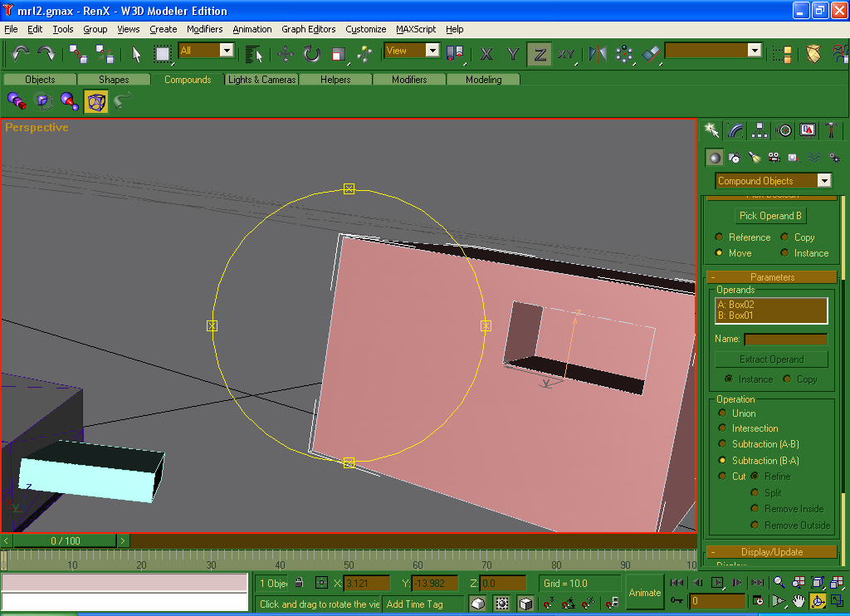The height and width of the screenshot is (616, 850).
Task: Open the Modify panel tab icon
Action: tap(735, 130)
